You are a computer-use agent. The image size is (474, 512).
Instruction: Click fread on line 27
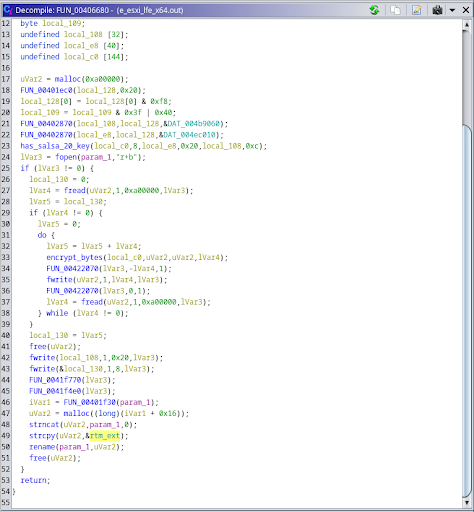[75, 190]
